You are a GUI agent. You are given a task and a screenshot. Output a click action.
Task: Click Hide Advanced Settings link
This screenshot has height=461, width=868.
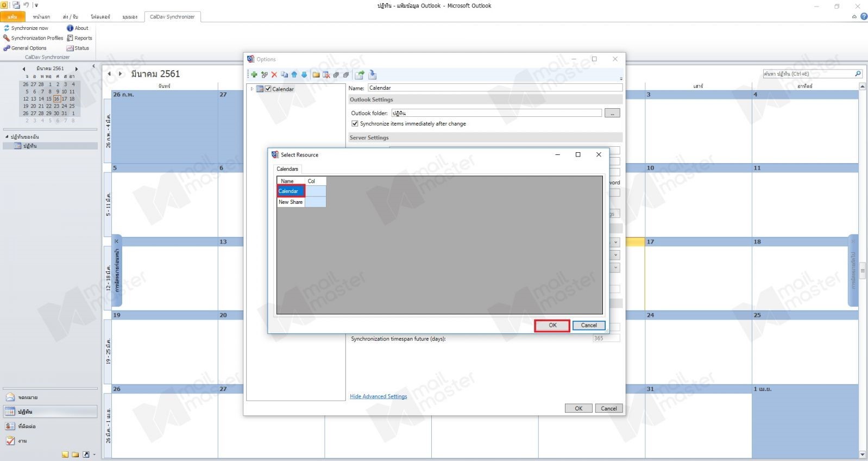[379, 396]
